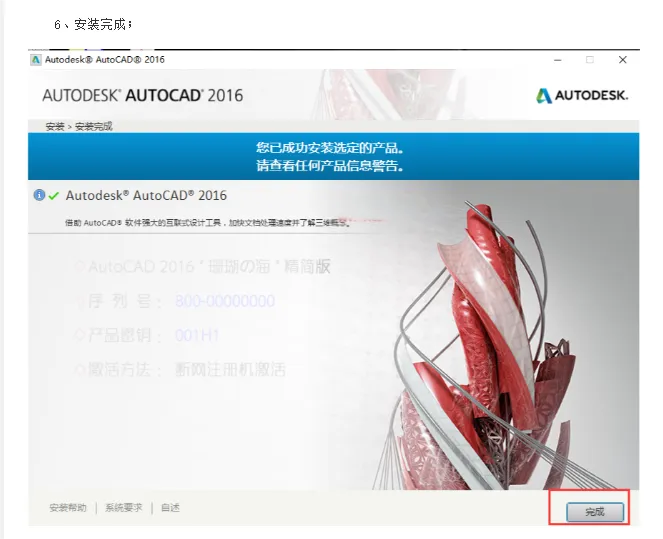Click the Autodesk® AutoCAD® 2016 window title text
This screenshot has height=539, width=663.
(105, 60)
